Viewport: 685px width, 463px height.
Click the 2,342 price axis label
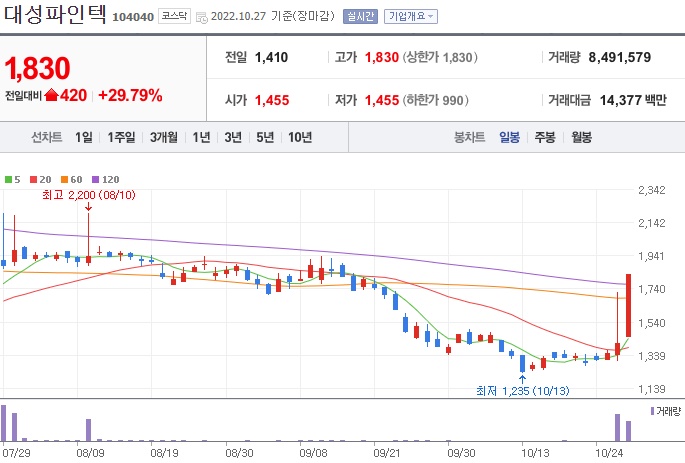[652, 190]
